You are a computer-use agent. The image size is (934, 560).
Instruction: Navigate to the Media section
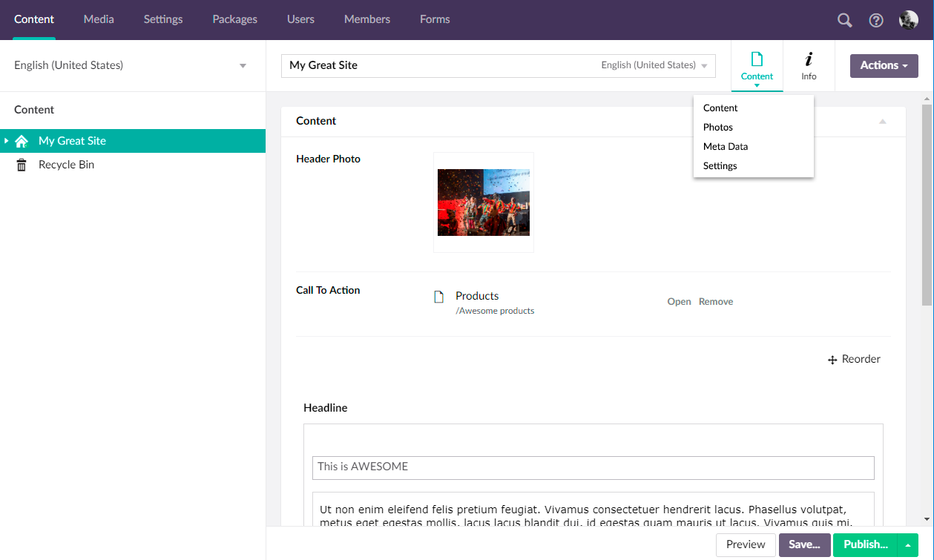(x=98, y=19)
